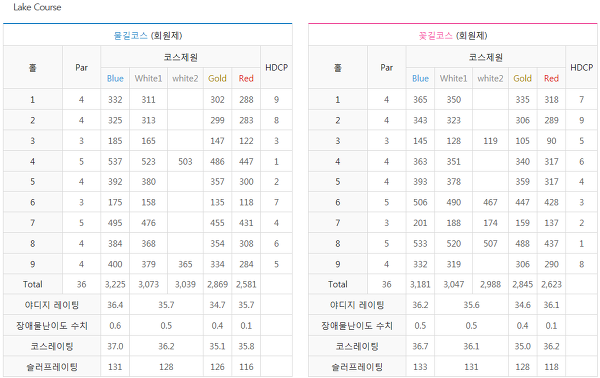Click the "392" Blue distance for hole 5
The width and height of the screenshot is (600, 378).
pyautogui.click(x=115, y=182)
